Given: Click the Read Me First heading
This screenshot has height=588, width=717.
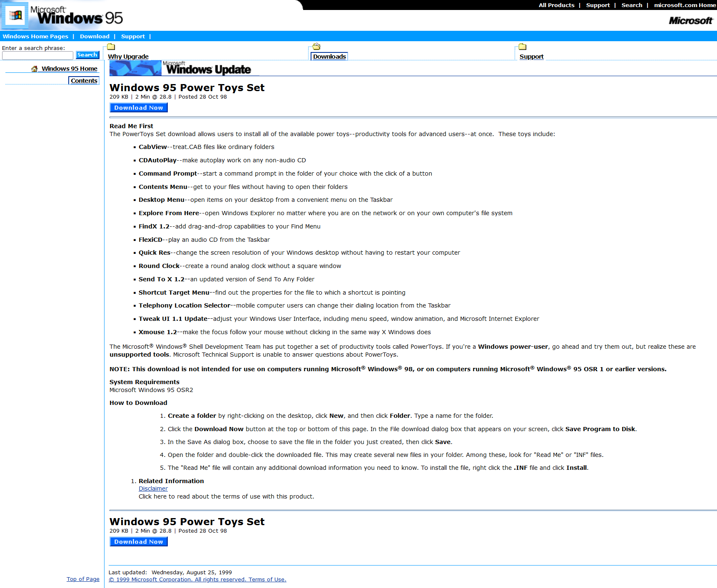Looking at the screenshot, I should click(x=131, y=126).
